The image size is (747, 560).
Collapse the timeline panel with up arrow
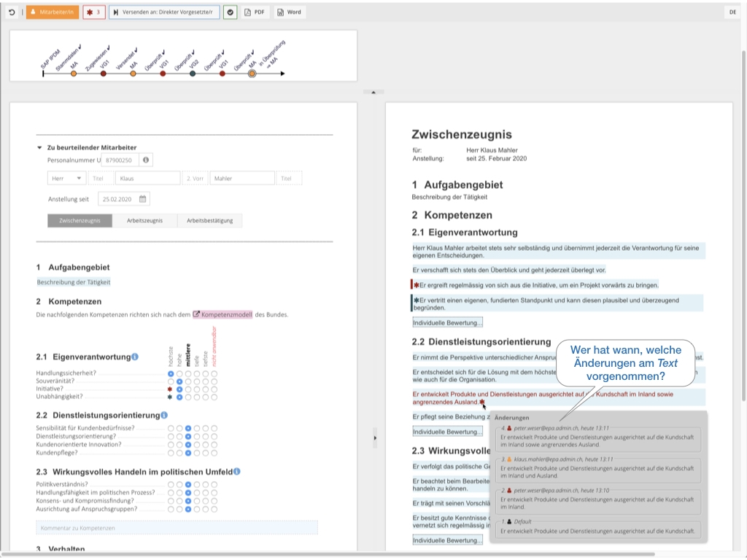[373, 93]
